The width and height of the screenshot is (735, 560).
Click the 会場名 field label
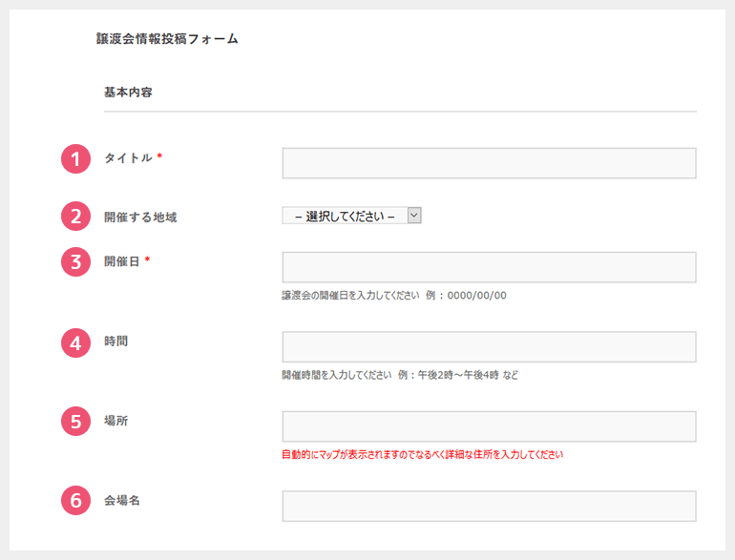(122, 501)
